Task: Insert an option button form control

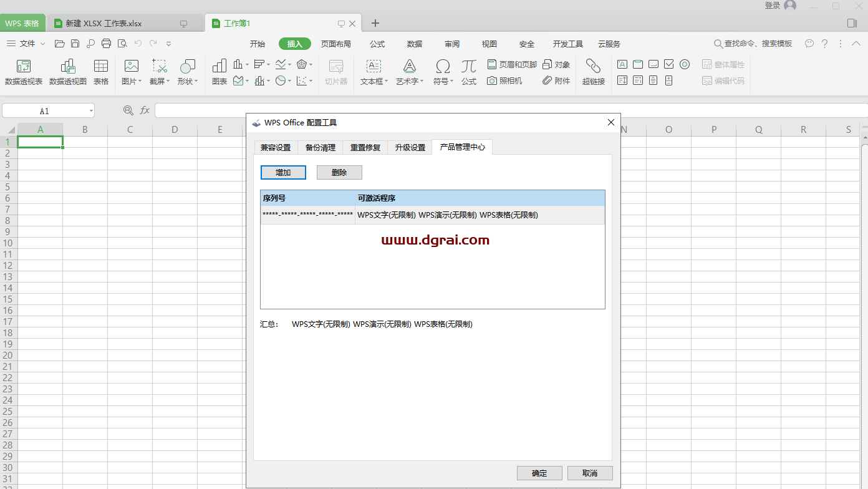Action: pos(685,64)
